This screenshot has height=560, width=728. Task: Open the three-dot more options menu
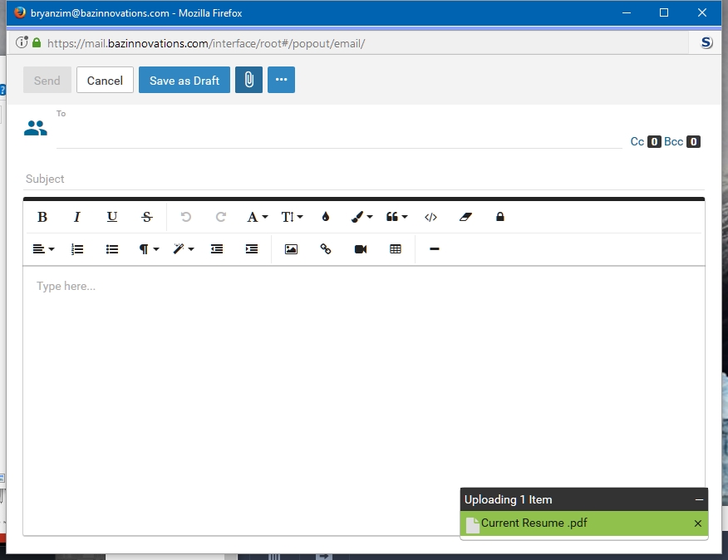coord(281,80)
